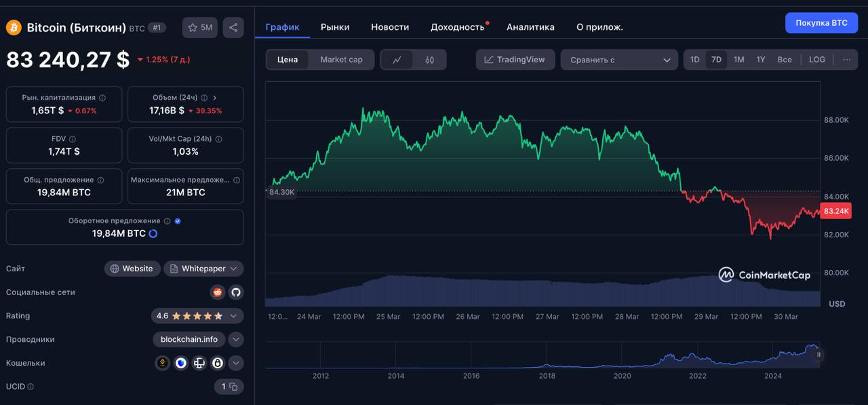Expand the Кошельки wallets list
This screenshot has width=868, height=405.
coord(236,363)
